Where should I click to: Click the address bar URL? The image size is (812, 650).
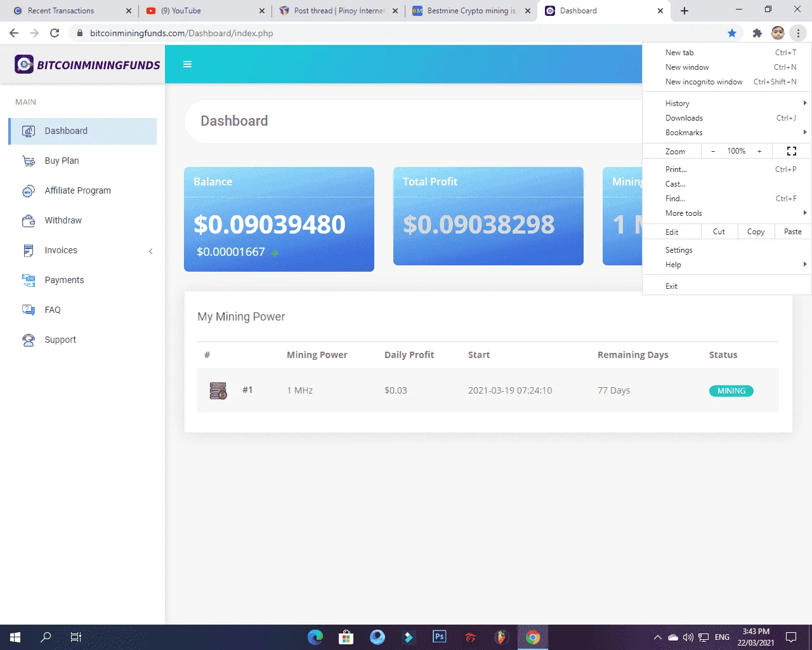181,33
